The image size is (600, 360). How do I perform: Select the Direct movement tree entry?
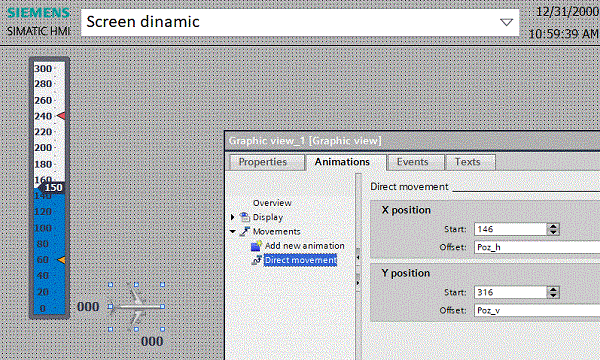click(300, 260)
